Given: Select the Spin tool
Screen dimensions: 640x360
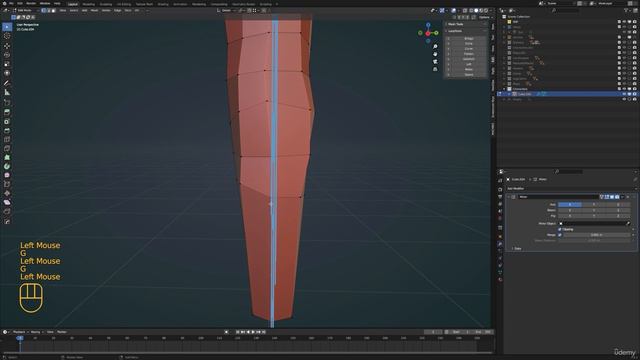Looking at the screenshot, I should click(x=7, y=167).
